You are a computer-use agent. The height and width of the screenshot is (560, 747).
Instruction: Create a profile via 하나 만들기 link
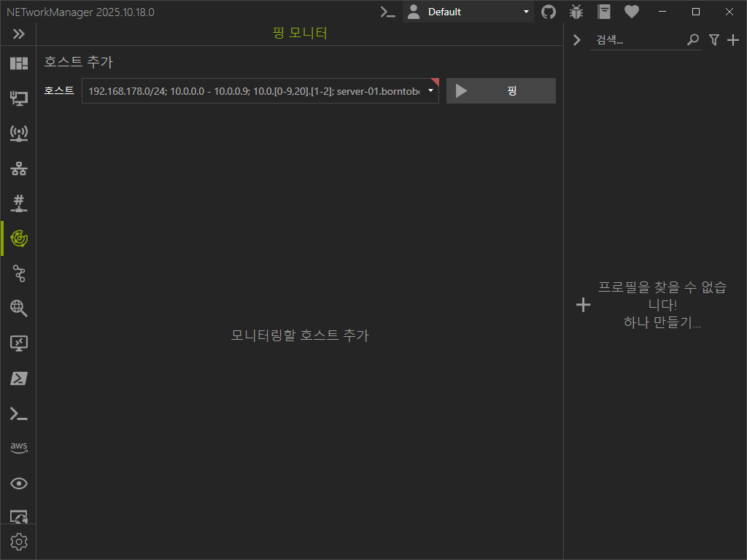click(x=662, y=322)
